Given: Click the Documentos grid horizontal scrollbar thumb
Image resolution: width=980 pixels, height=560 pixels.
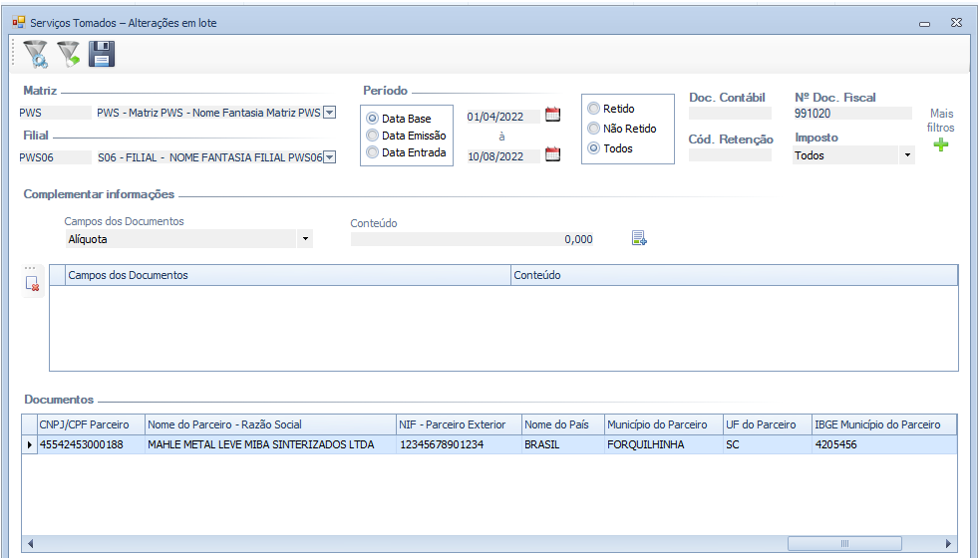Looking at the screenshot, I should click(x=843, y=544).
